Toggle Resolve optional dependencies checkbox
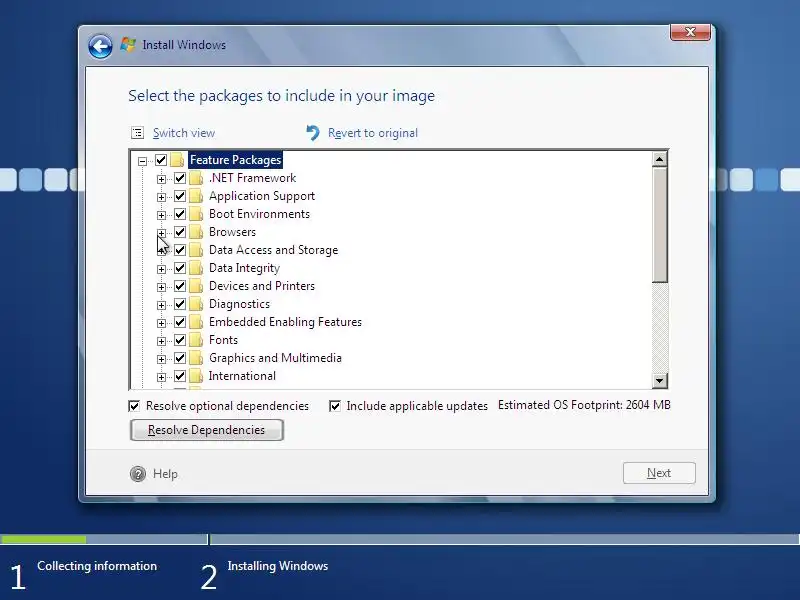Image resolution: width=800 pixels, height=600 pixels. (134, 406)
